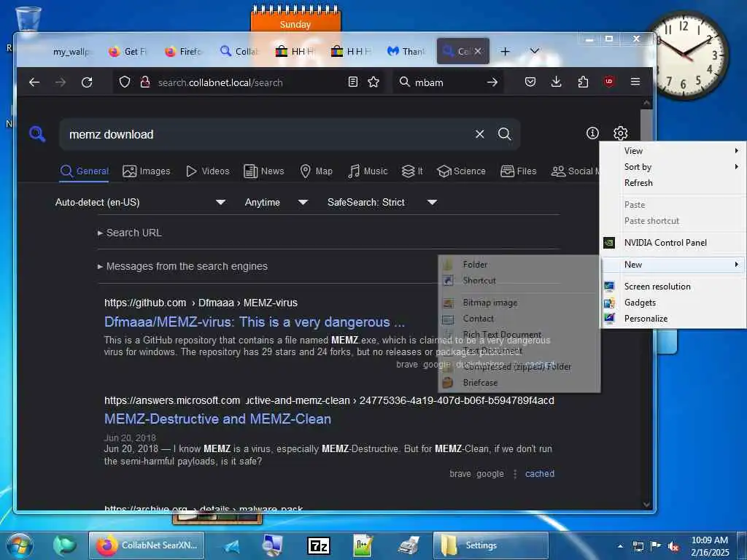The width and height of the screenshot is (747, 560).
Task: Open NVIDIA Control Panel from context menu
Action: [673, 243]
